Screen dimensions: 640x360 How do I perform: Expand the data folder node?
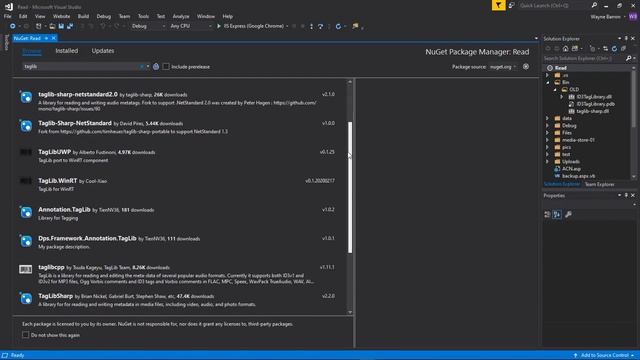click(x=548, y=118)
